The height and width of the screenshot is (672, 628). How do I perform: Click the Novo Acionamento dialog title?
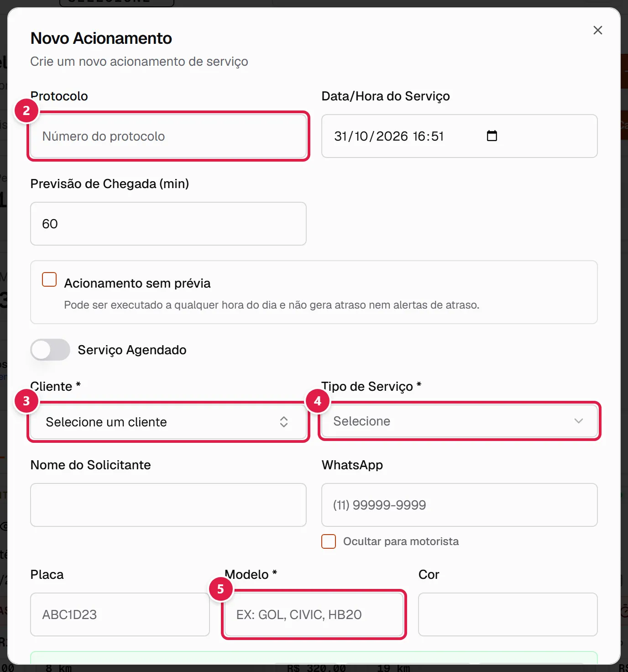tap(101, 38)
